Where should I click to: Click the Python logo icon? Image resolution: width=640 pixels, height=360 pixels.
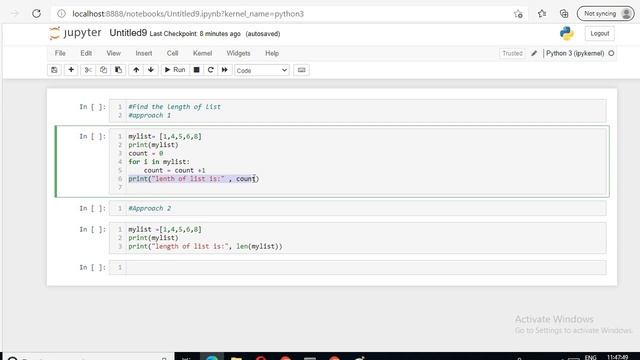pyautogui.click(x=567, y=33)
